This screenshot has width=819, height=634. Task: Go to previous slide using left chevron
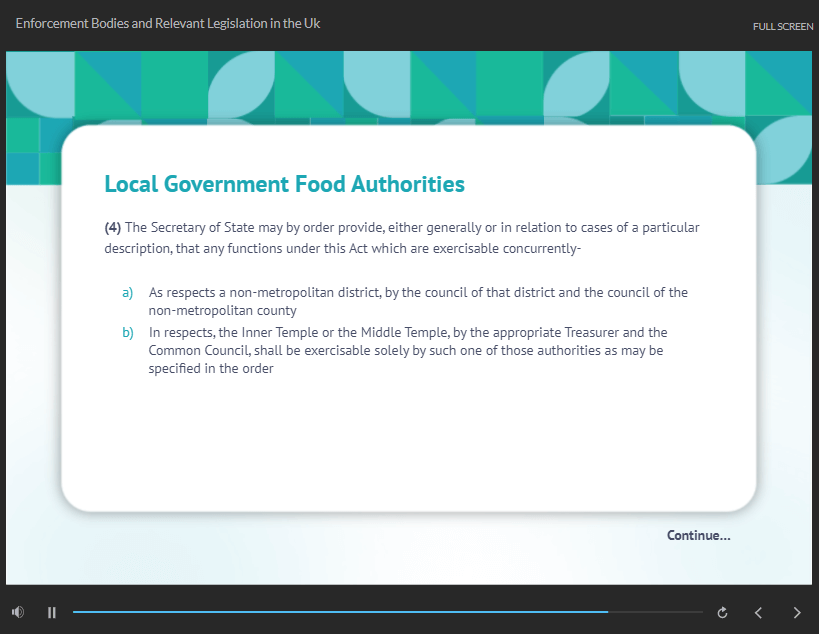pyautogui.click(x=758, y=612)
